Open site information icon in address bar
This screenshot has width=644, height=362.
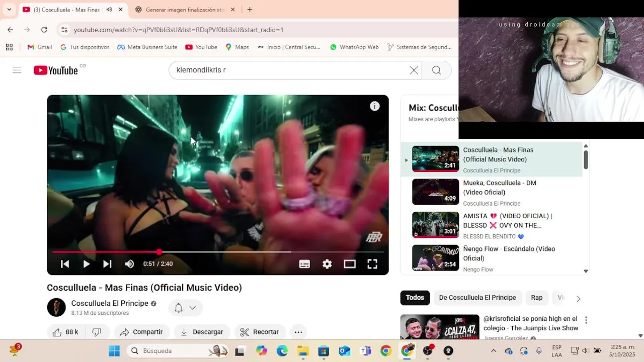coord(64,30)
